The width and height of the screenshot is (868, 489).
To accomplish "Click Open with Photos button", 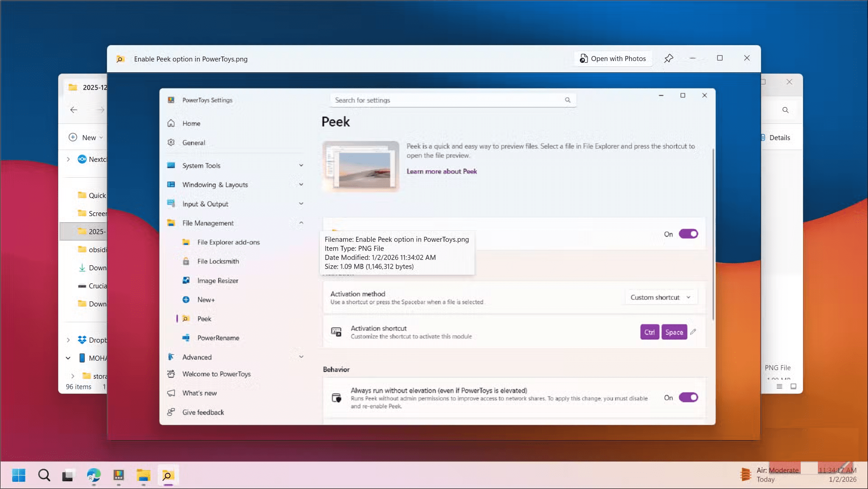I will coord(613,59).
